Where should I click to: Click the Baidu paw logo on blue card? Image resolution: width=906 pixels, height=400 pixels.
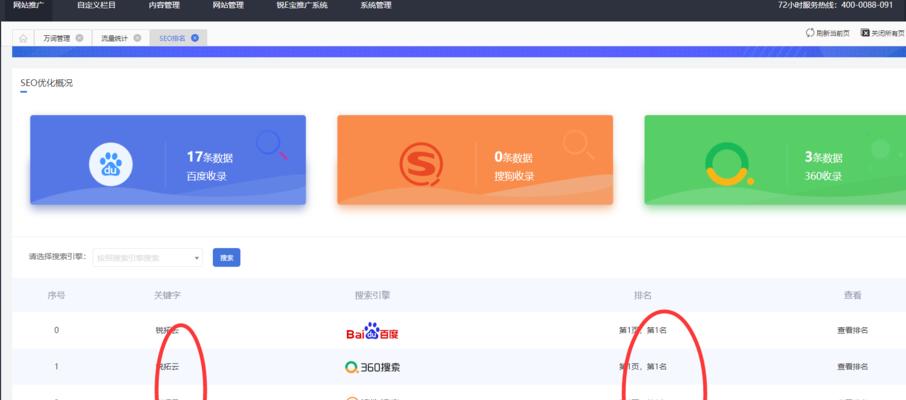click(110, 164)
